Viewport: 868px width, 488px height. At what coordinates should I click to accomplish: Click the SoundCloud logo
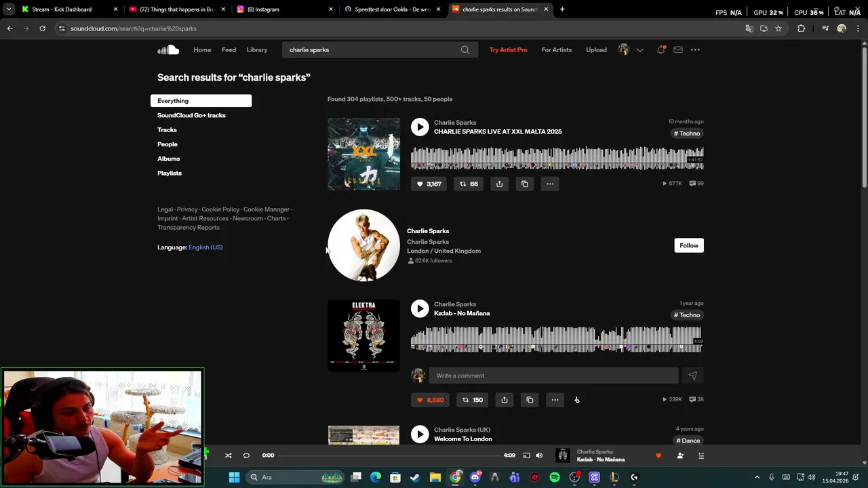[x=168, y=49]
